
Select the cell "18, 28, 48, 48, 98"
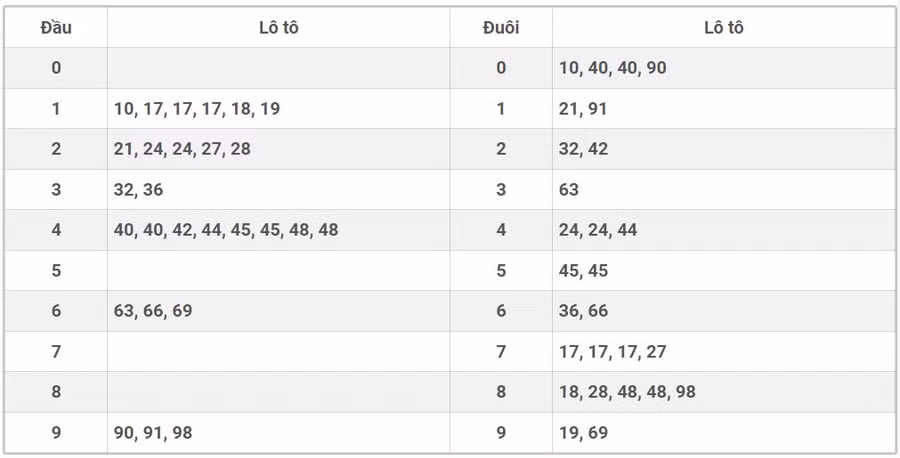point(627,392)
